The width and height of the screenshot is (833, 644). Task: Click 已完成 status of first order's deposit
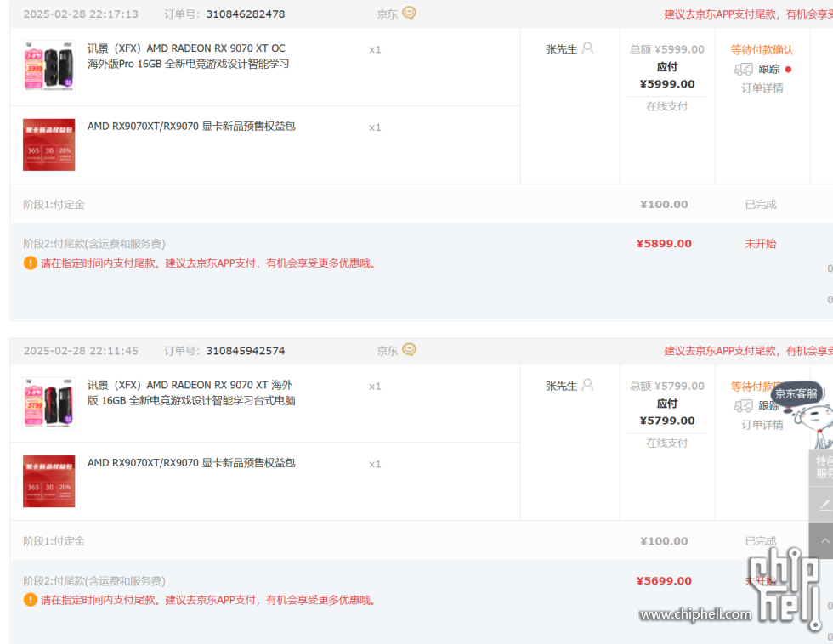coord(760,205)
